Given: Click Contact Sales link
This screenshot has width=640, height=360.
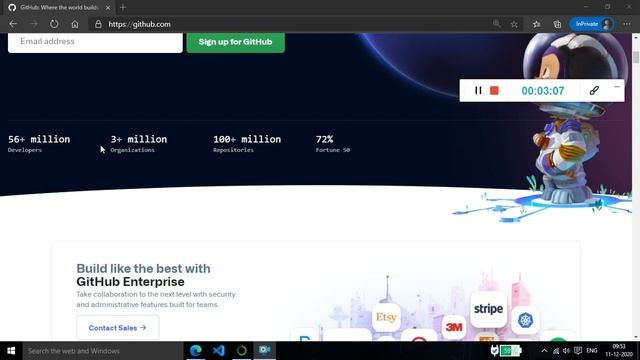Looking at the screenshot, I should (x=118, y=327).
